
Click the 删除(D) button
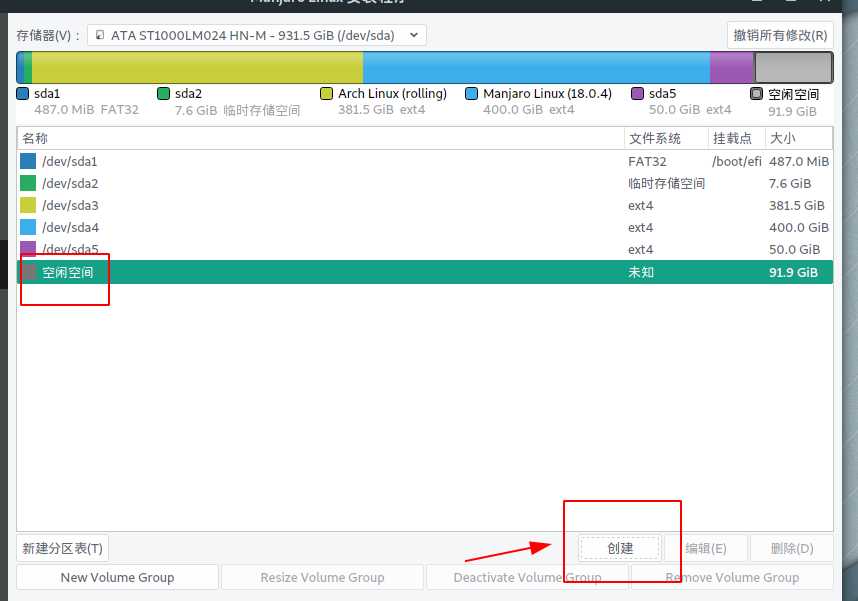[792, 548]
